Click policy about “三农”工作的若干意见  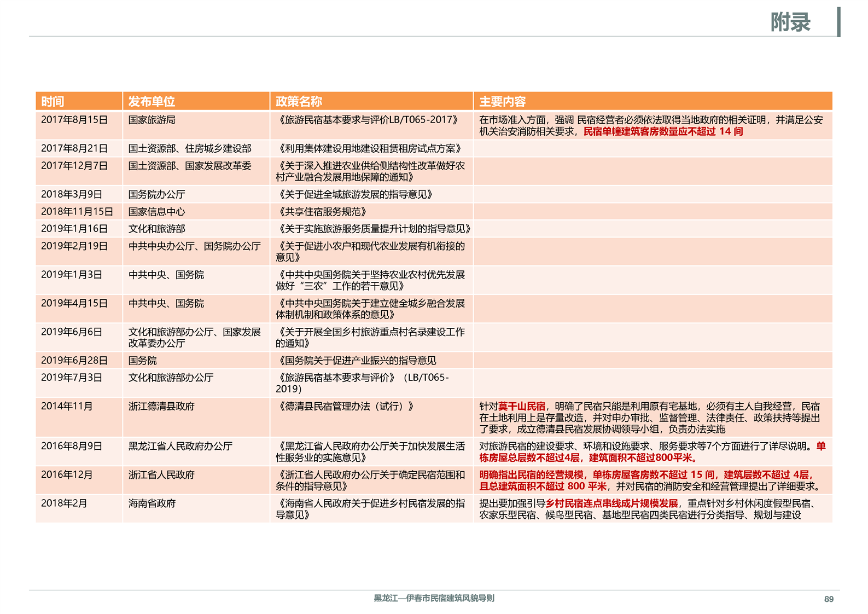370,280
